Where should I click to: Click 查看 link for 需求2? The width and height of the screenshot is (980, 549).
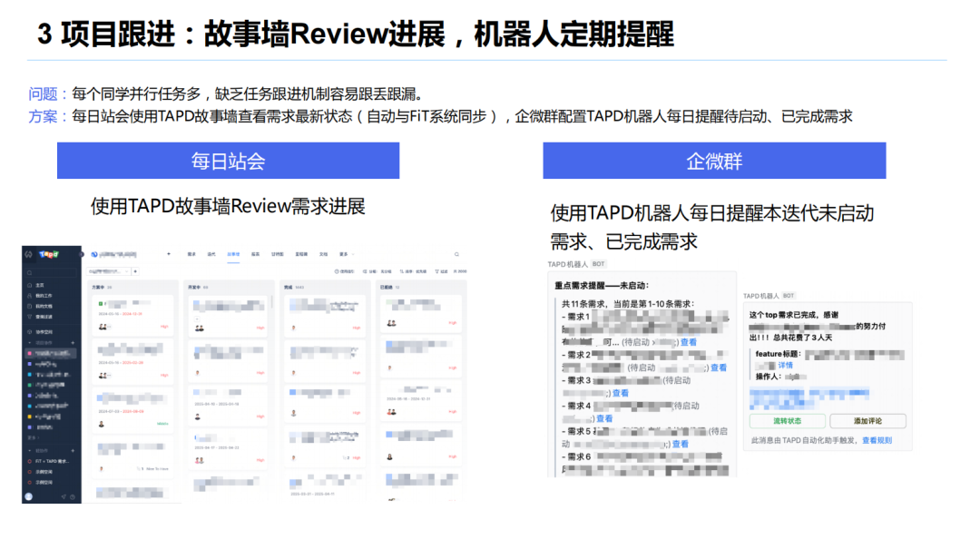[x=719, y=368]
